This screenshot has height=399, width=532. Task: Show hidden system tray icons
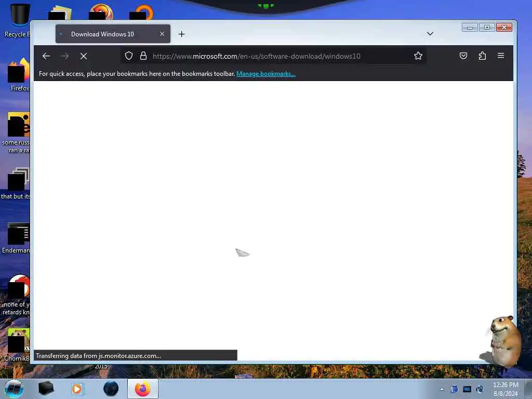point(442,390)
